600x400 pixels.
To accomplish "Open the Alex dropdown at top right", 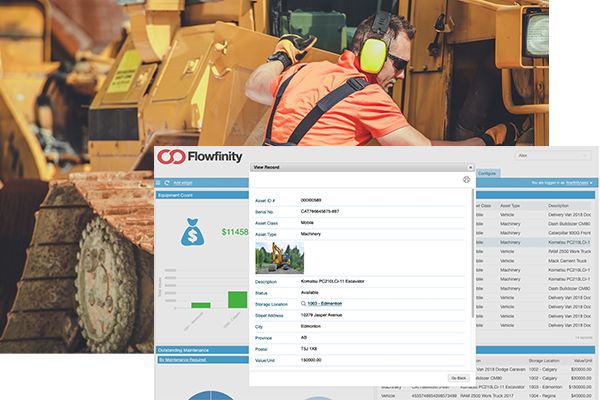I will 553,155.
